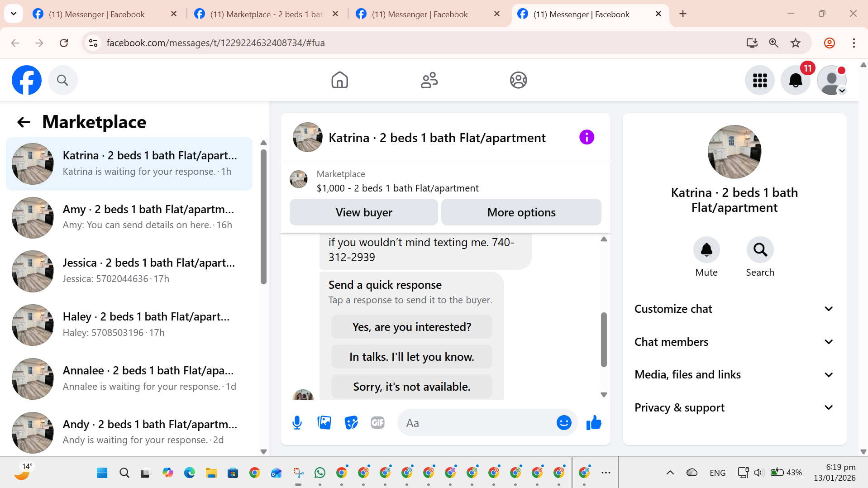Open the emoji picker smiley
Viewport: 868px width, 488px height.
click(563, 423)
